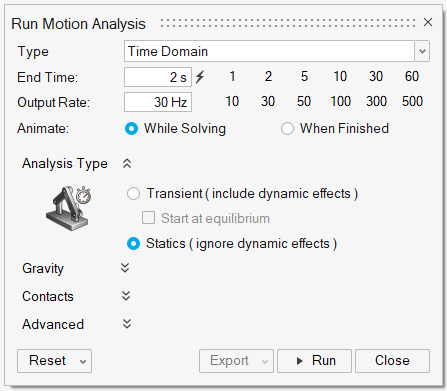The width and height of the screenshot is (447, 391).
Task: Choose the 500 Hz output rate preset
Action: [x=412, y=101]
